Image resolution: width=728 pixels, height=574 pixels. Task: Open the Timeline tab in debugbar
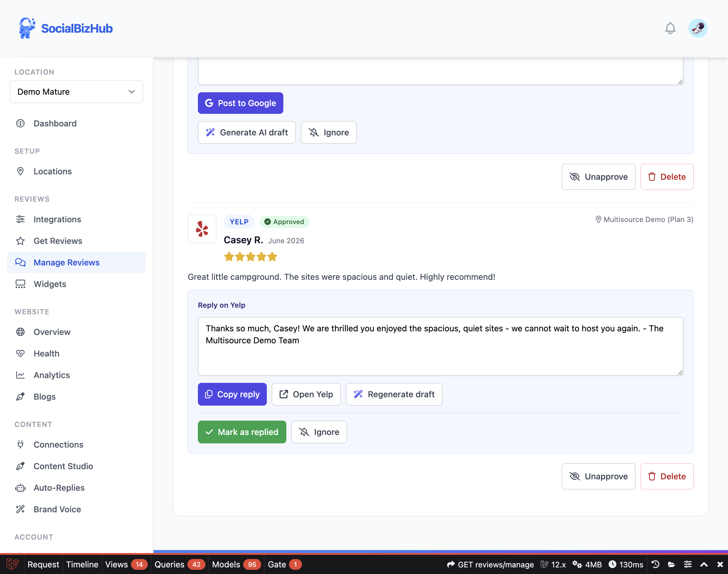coord(82,565)
